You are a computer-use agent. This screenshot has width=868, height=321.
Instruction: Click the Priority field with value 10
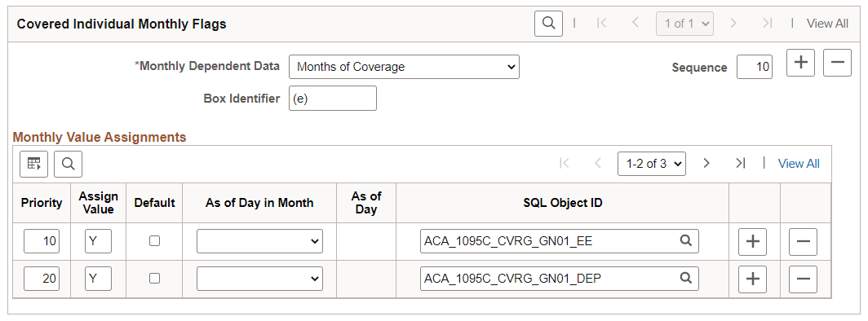coord(42,241)
